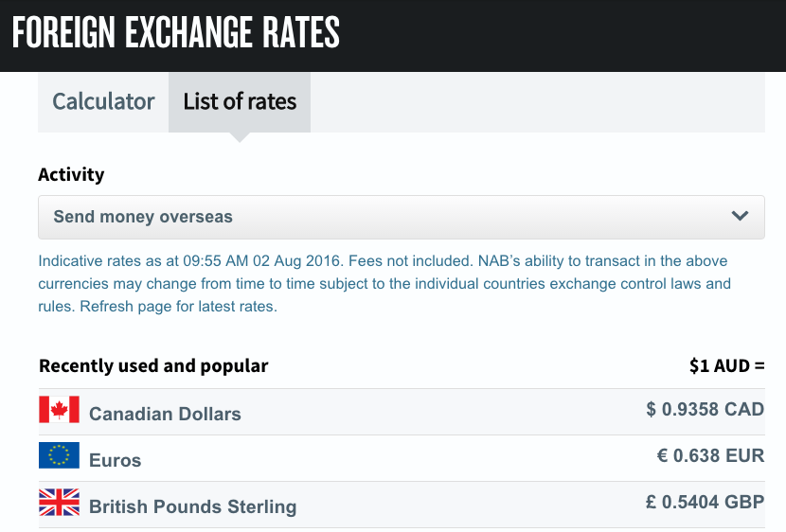Image resolution: width=786 pixels, height=532 pixels.
Task: Click the chevron arrow on Activity dropdown
Action: pos(740,216)
